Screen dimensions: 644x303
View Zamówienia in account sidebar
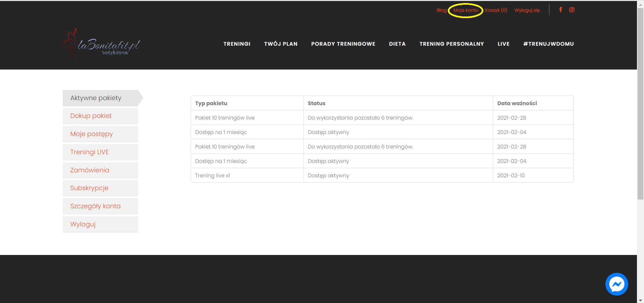[90, 170]
